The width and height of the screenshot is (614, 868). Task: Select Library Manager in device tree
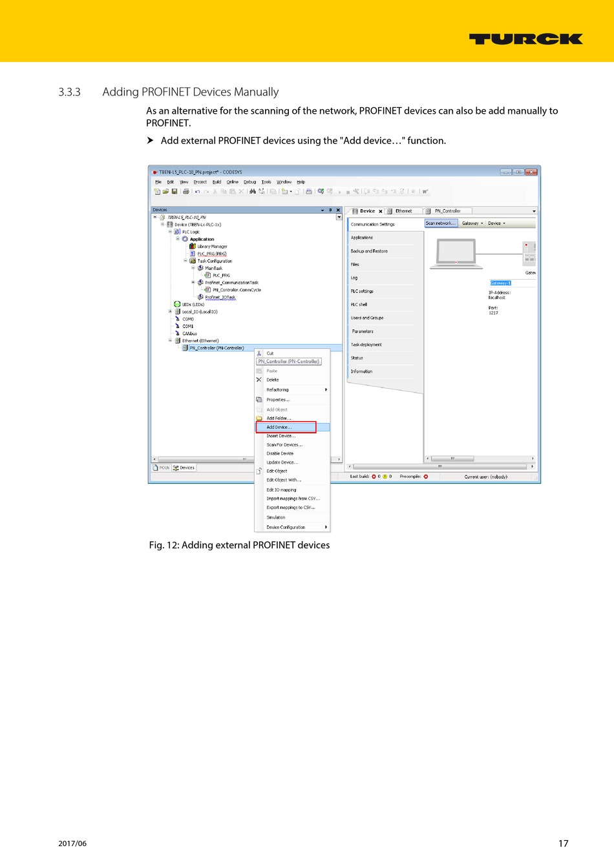[x=212, y=246]
